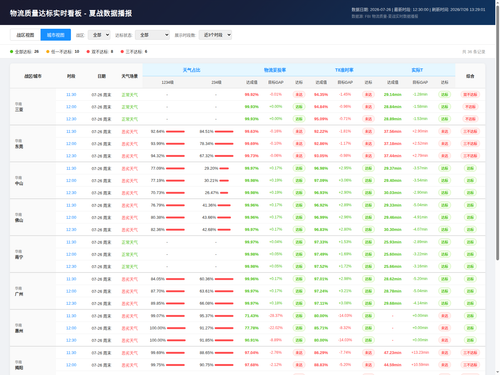Image resolution: width=500 pixels, height=375 pixels.
Task: Click the 物流妥投率 group header
Action: pos(275,70)
